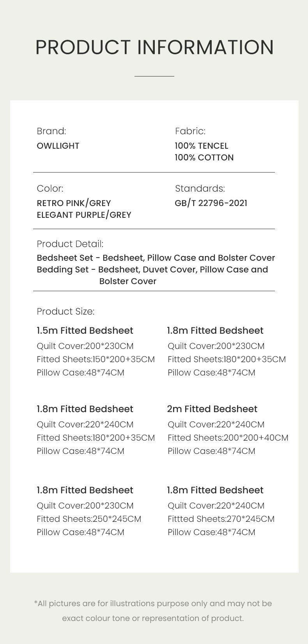The height and width of the screenshot is (644, 308).
Task: Click the illustration disclaimer footnote text
Action: (x=153, y=611)
